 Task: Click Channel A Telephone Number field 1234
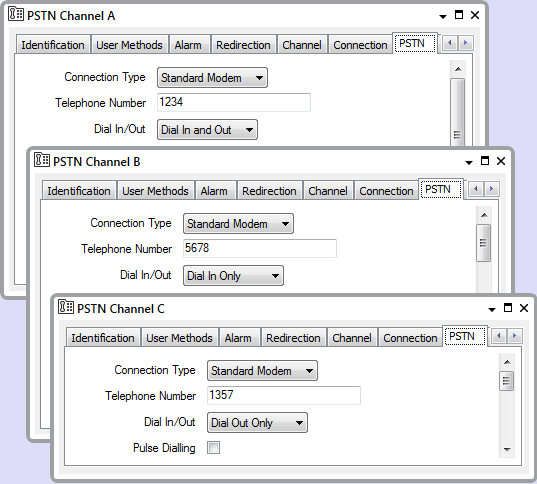point(234,102)
